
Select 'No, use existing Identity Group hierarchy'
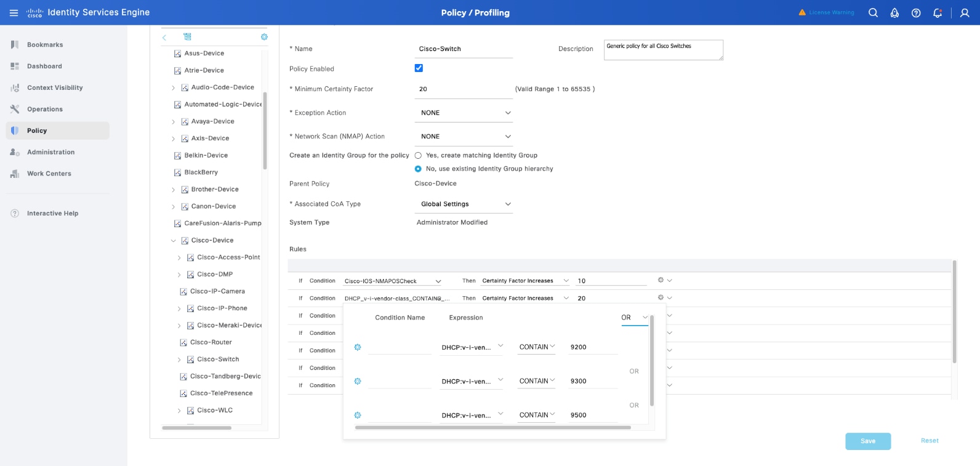coord(419,169)
